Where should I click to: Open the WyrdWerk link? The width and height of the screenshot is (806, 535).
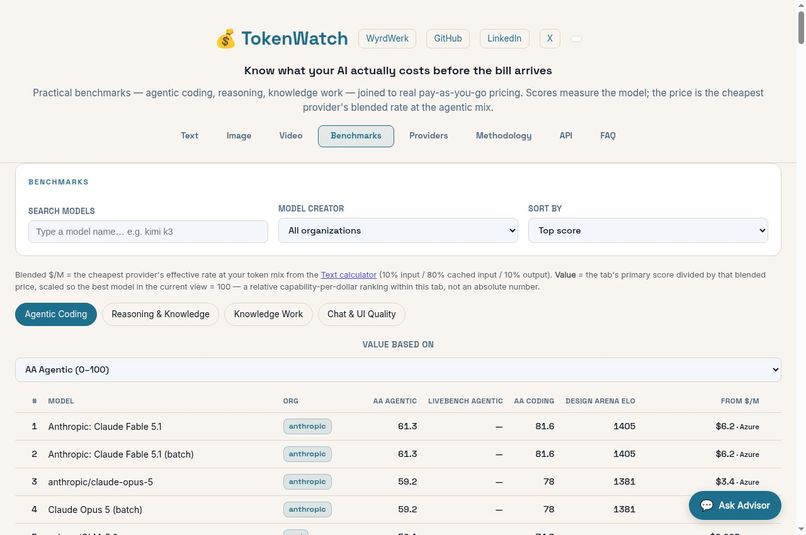pos(387,39)
